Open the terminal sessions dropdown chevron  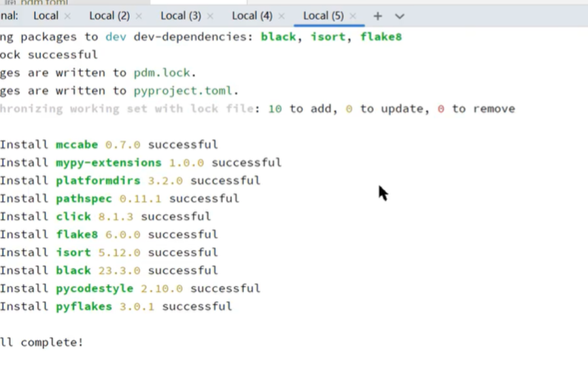pyautogui.click(x=400, y=16)
